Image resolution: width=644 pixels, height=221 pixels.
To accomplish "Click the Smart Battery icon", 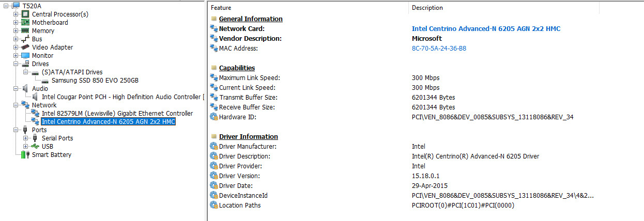I will click(x=25, y=154).
